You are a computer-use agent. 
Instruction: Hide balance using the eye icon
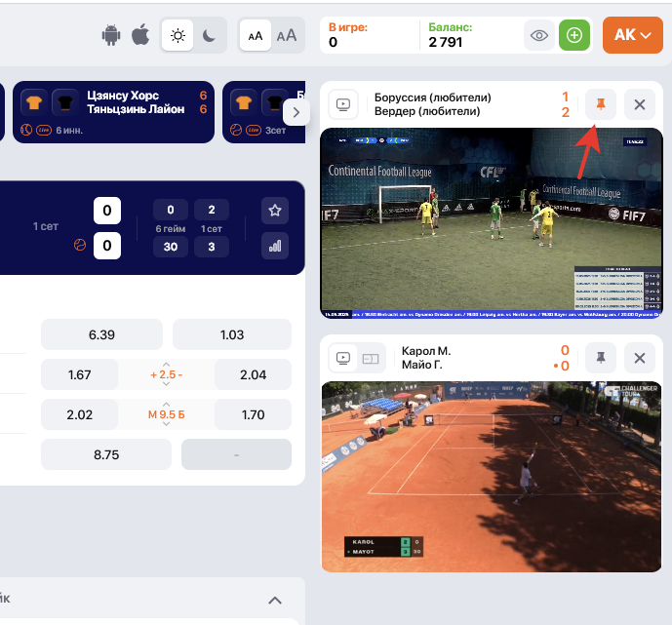click(x=539, y=36)
